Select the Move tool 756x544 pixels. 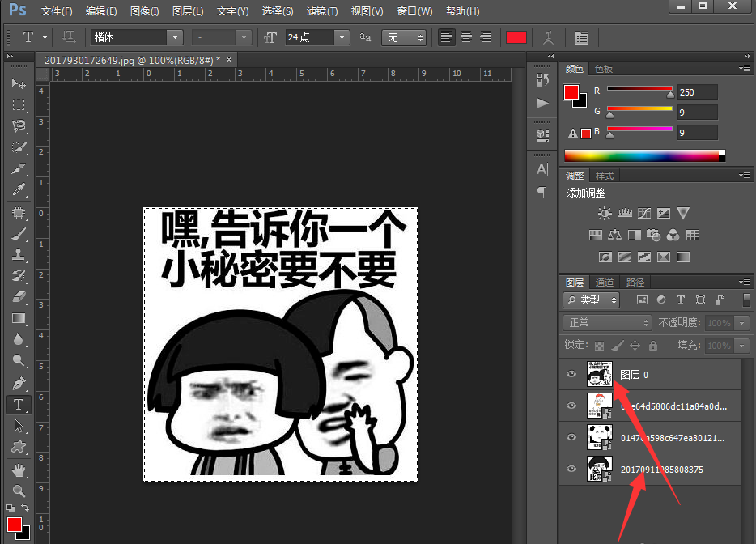19,83
